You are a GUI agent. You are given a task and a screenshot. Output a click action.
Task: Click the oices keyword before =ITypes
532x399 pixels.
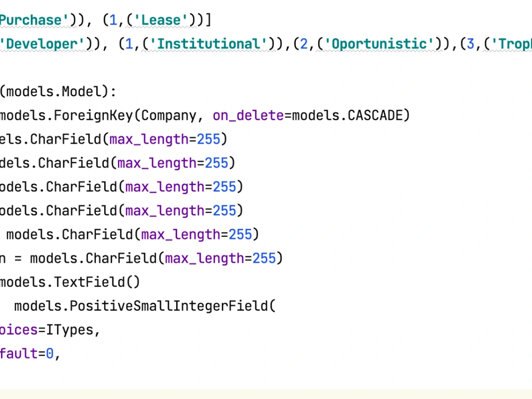tap(19, 330)
